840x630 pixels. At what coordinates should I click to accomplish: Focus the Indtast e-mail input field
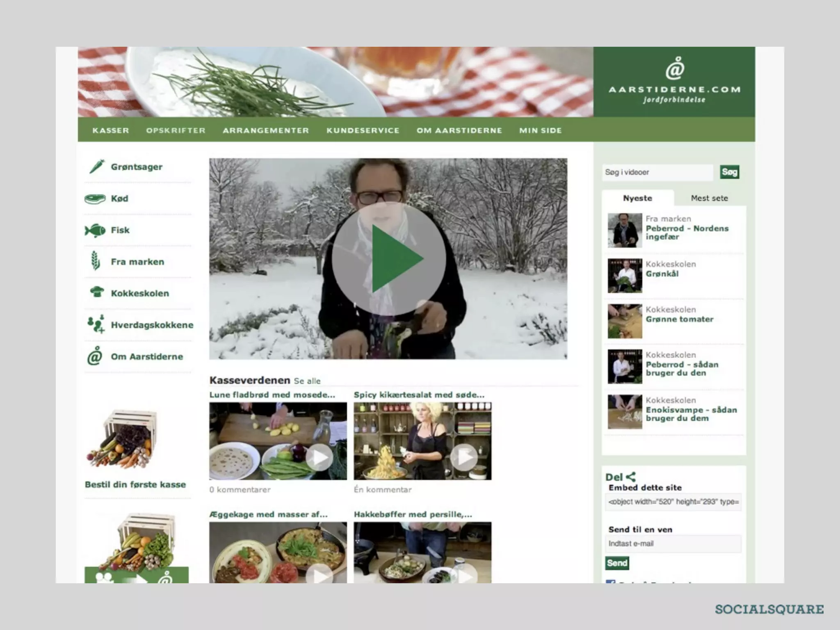point(673,543)
